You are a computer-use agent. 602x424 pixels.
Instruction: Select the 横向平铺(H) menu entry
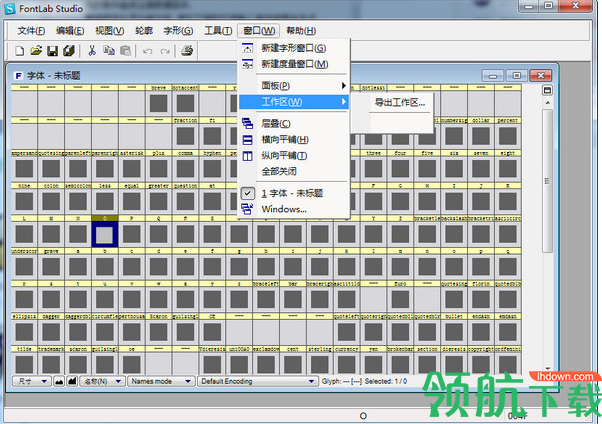(x=285, y=139)
